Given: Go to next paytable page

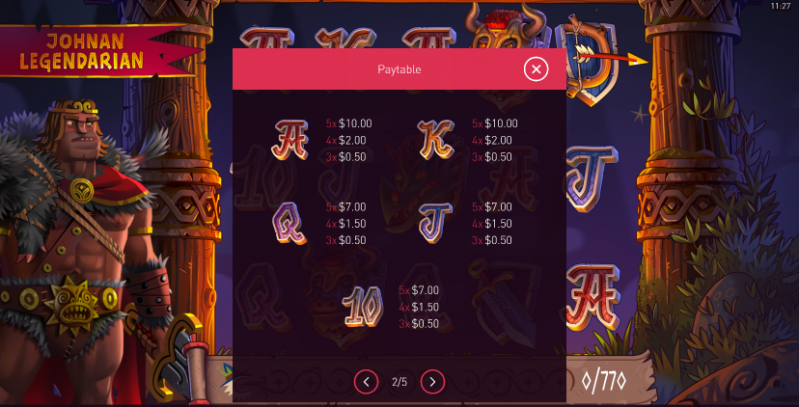Looking at the screenshot, I should click(x=433, y=382).
